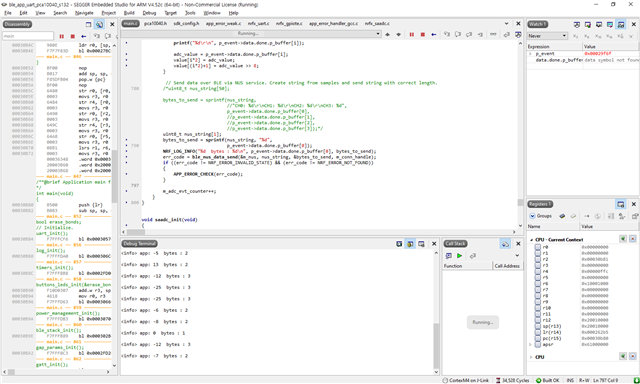Click the third Debug Terminal header icon
Image resolution: width=640 pixels, height=384 pixels.
[421, 244]
